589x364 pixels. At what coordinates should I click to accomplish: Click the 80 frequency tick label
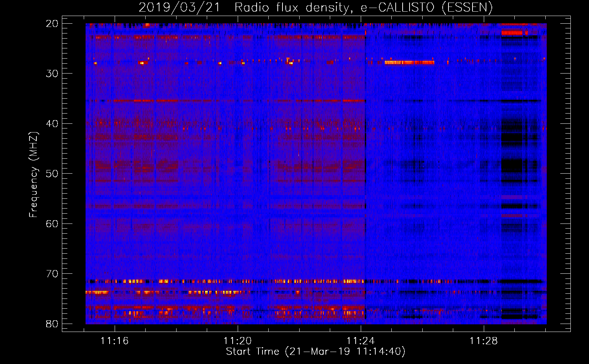pyautogui.click(x=52, y=324)
